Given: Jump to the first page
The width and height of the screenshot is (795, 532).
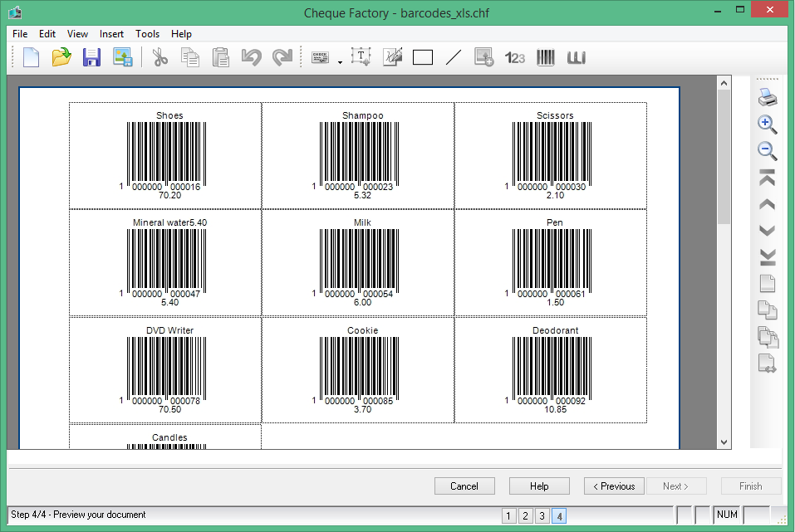Looking at the screenshot, I should (767, 178).
